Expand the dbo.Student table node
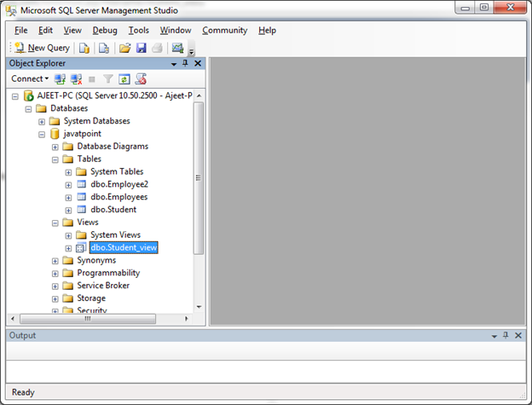The height and width of the screenshot is (405, 532). tap(68, 211)
